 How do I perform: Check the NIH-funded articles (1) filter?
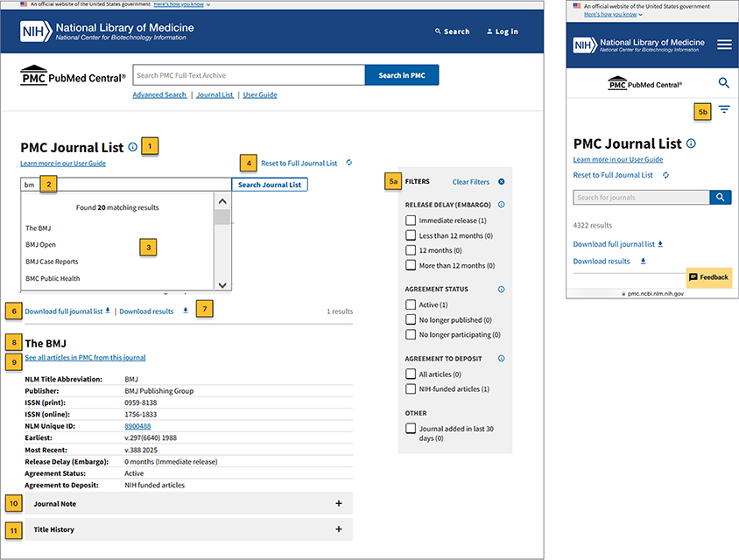(411, 389)
